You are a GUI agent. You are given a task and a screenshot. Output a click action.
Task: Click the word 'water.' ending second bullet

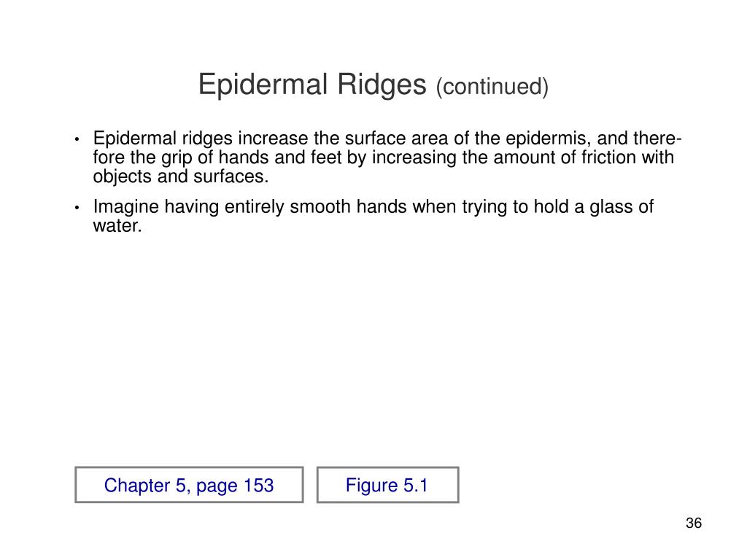click(117, 226)
